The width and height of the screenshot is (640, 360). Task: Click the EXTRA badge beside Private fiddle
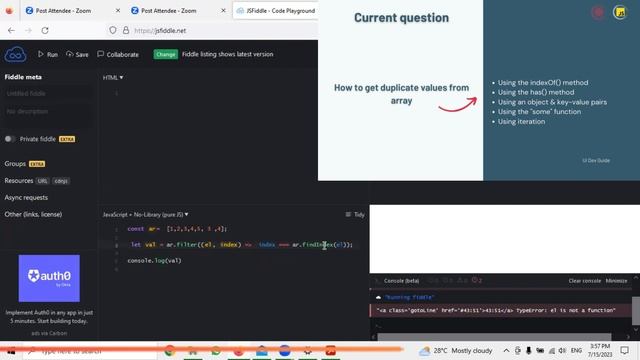click(67, 139)
